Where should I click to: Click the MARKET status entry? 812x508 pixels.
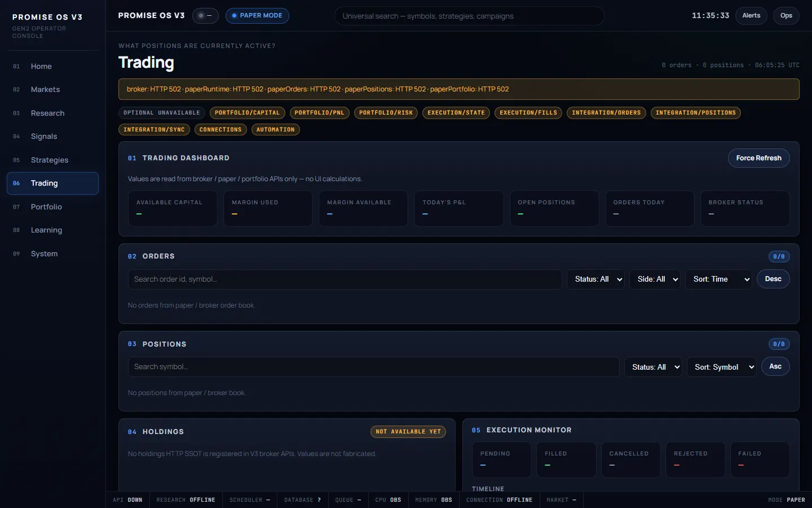(x=561, y=500)
